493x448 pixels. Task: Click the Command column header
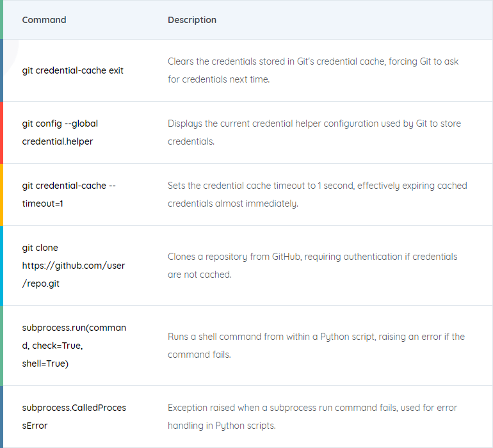point(44,20)
